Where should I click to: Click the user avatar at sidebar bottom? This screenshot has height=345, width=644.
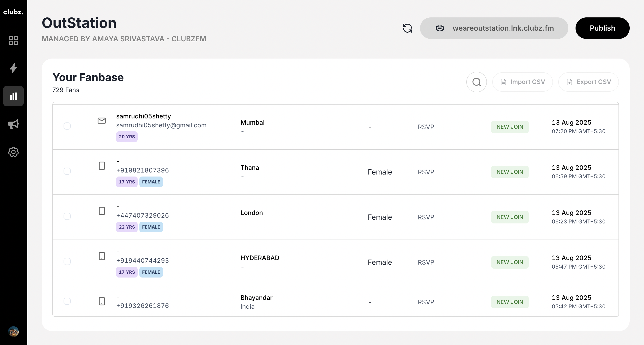pos(13,332)
